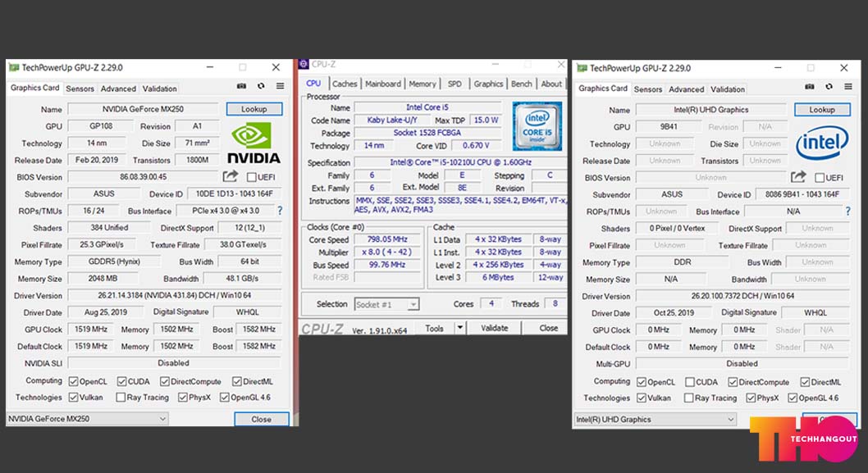Click the Name field showing NVIDIA GeForce MX250

coord(143,109)
